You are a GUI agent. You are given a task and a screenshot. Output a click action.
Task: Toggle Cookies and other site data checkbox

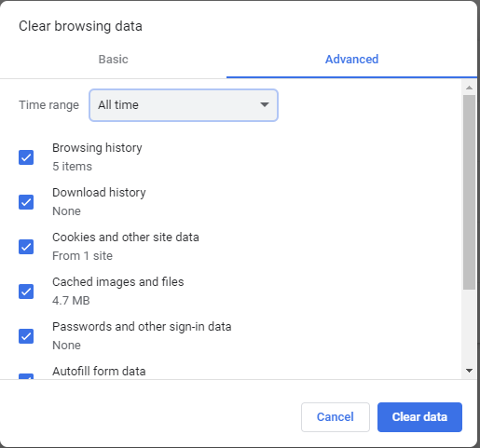[26, 247]
